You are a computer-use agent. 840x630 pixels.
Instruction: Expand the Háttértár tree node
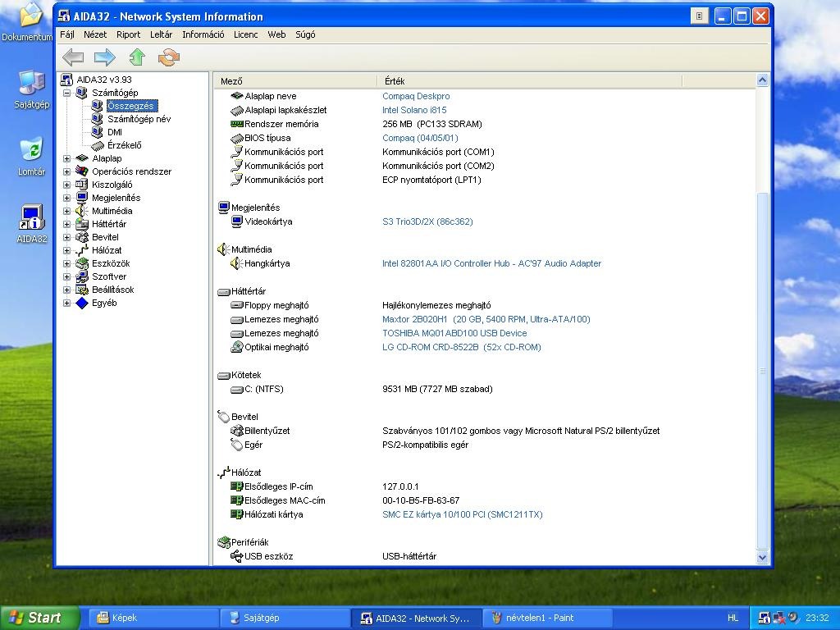[67, 225]
